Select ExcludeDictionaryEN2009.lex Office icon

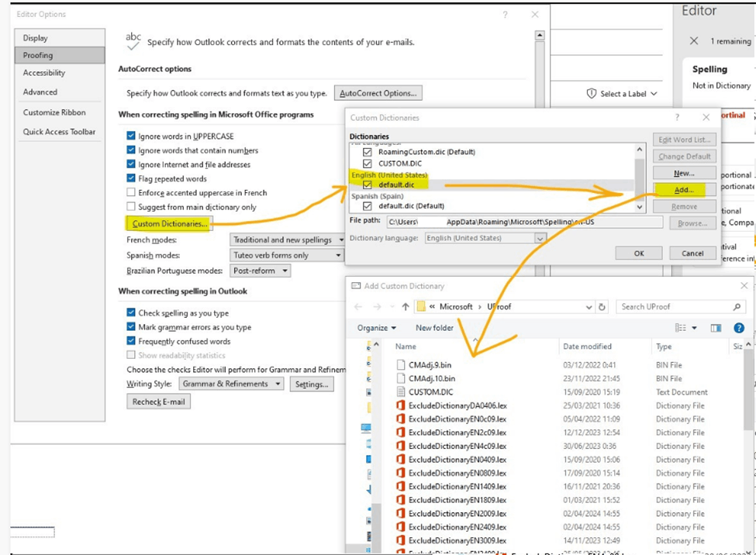pos(400,514)
